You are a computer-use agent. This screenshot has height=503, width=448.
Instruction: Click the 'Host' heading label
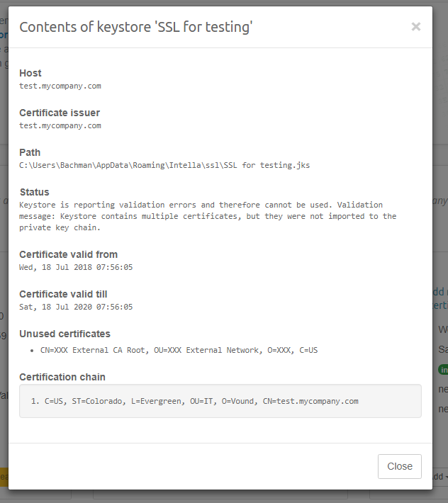30,73
